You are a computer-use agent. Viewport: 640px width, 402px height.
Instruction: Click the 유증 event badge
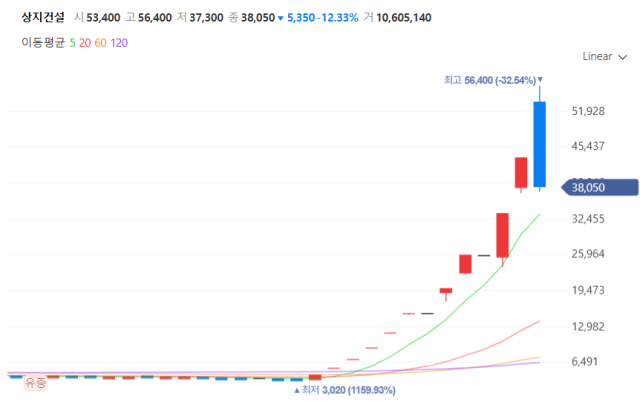coord(36,383)
